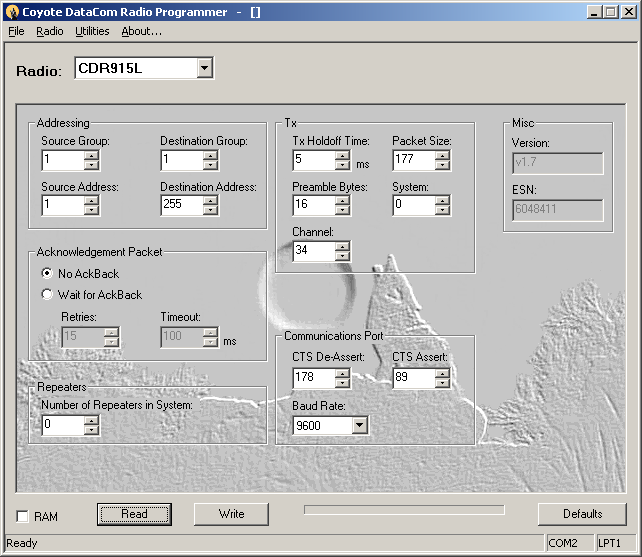Click the Packet Size field showing 177
642x557 pixels.
point(414,160)
